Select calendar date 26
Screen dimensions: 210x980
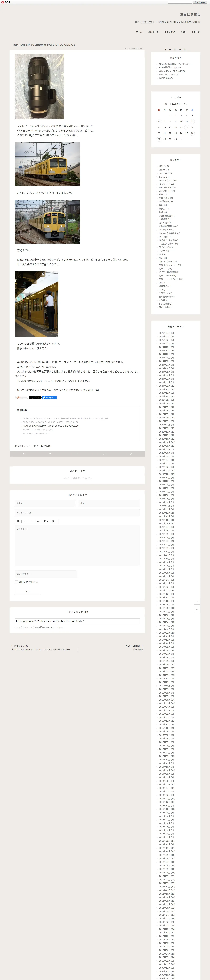coord(192,133)
